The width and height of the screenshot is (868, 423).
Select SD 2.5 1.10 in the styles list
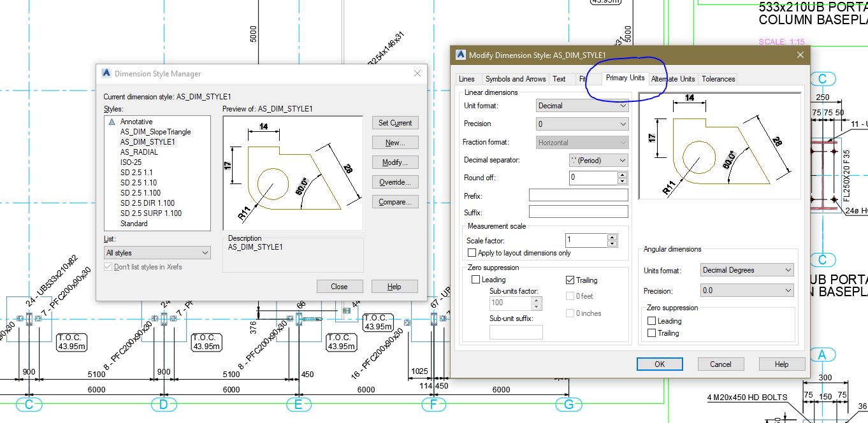138,183
